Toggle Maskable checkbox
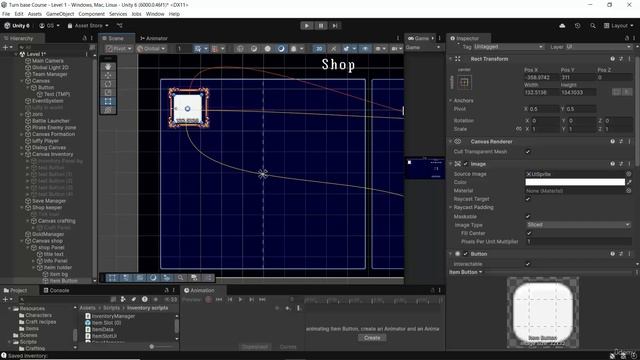Viewport: 640px width, 360px height. (528, 216)
